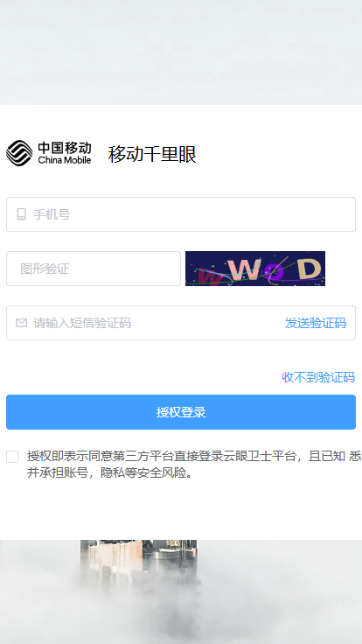Click the 授权登录 button

[181, 412]
